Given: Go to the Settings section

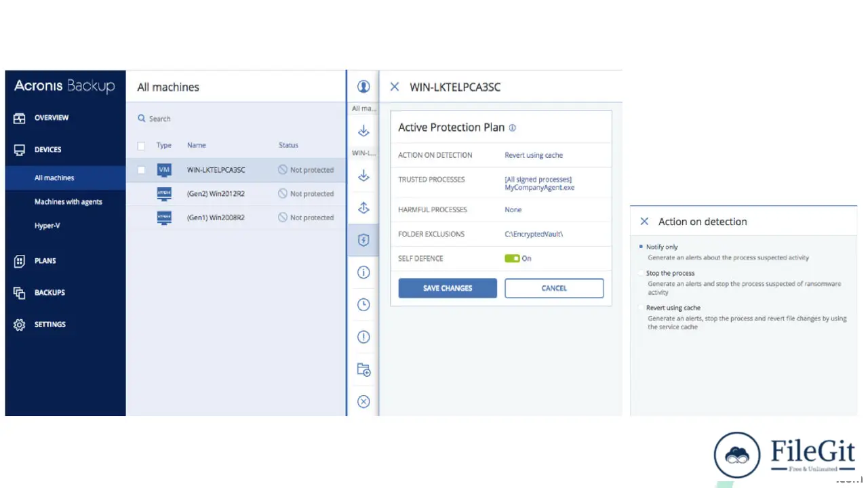Looking at the screenshot, I should pos(50,325).
